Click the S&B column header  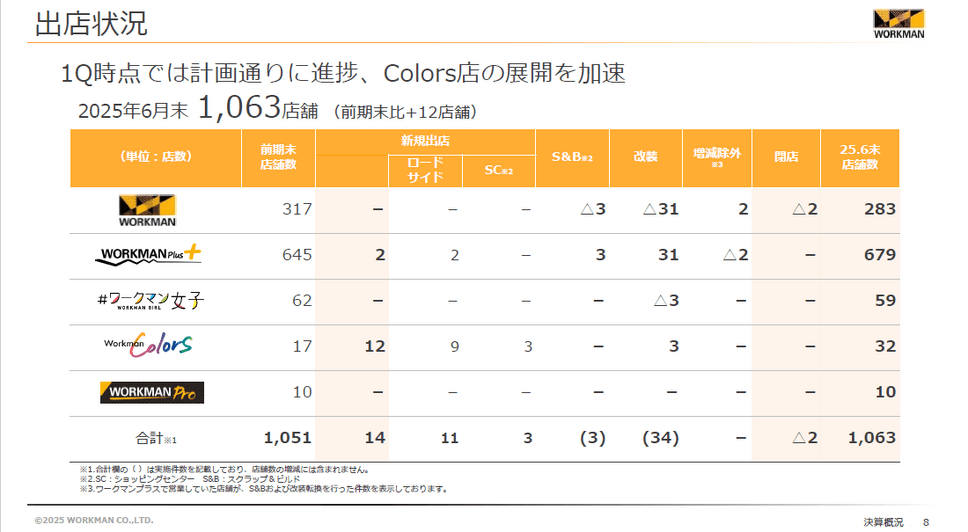[572, 157]
